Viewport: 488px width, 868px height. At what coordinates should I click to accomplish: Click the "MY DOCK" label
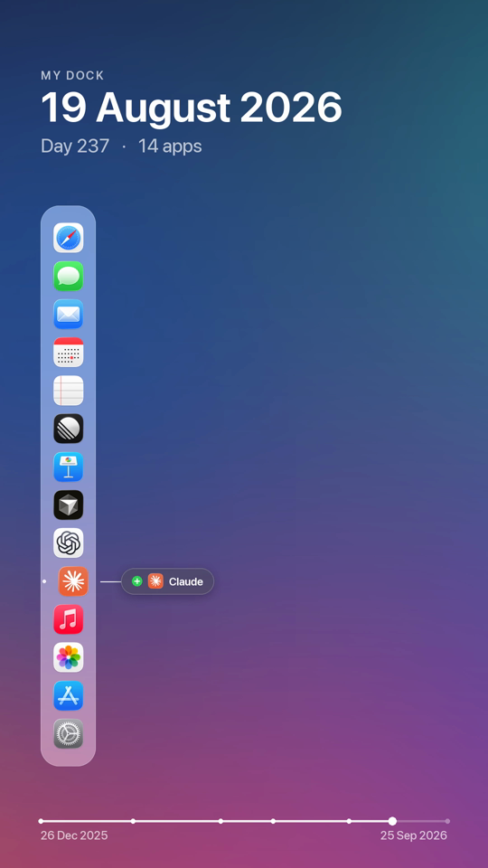72,76
